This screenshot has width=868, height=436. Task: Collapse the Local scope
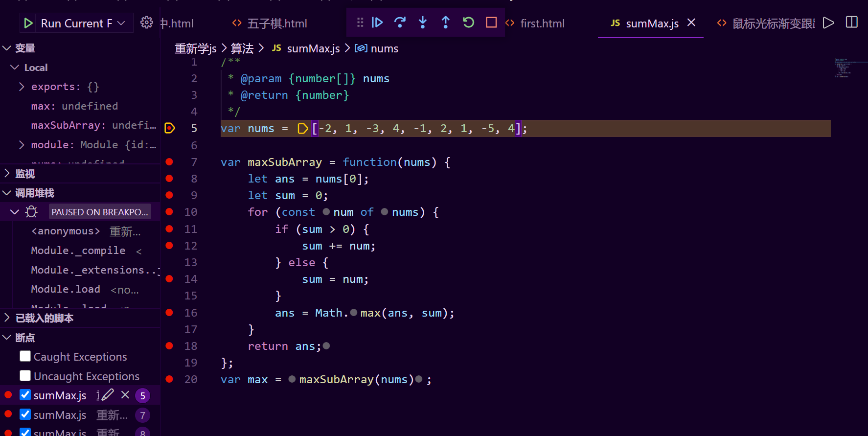(15, 67)
